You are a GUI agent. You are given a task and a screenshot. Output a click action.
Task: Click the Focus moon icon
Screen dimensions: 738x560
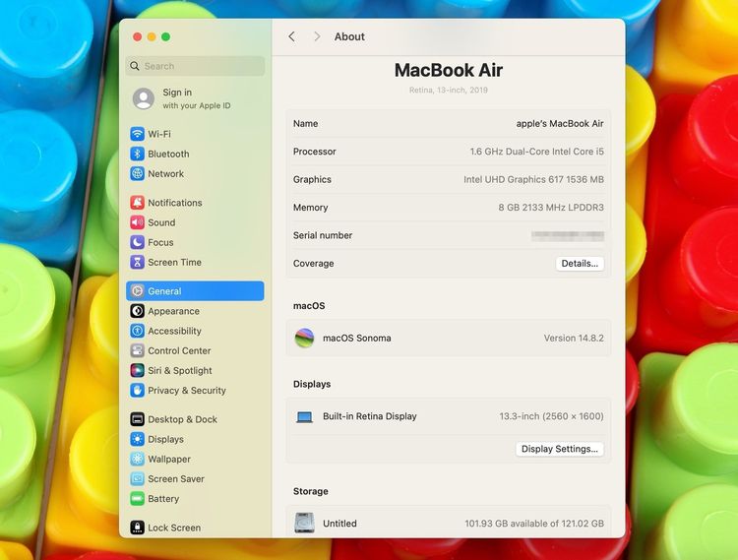[x=137, y=242]
